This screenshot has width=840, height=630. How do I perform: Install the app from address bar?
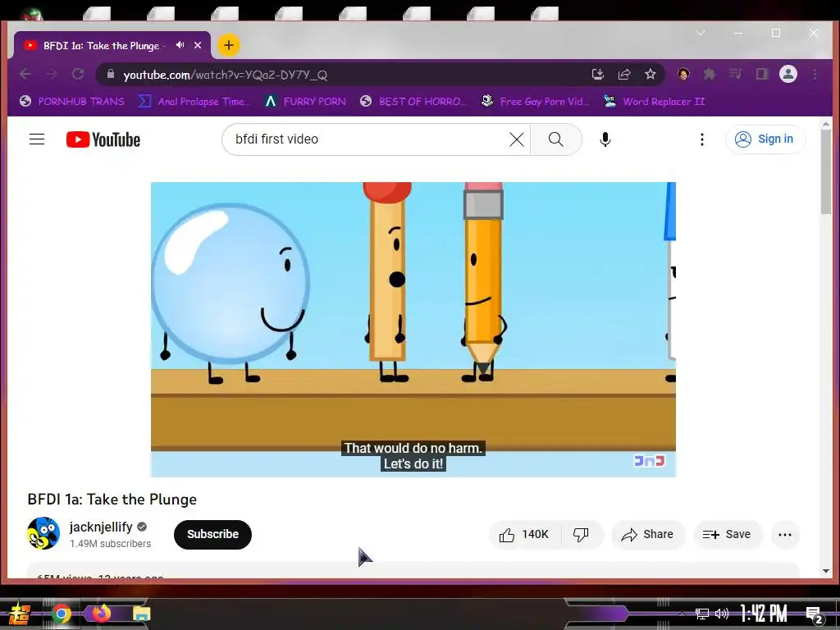598,74
